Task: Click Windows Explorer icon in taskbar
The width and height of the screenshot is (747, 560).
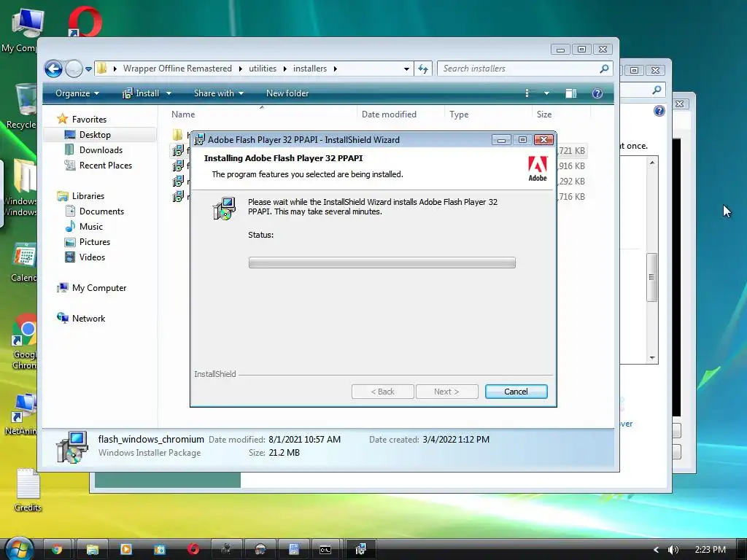Action: click(92, 550)
